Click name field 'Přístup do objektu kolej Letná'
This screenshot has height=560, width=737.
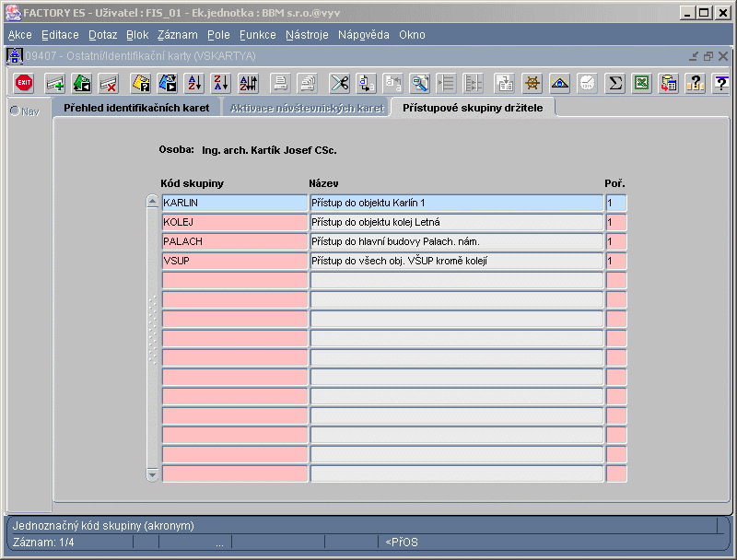[456, 222]
